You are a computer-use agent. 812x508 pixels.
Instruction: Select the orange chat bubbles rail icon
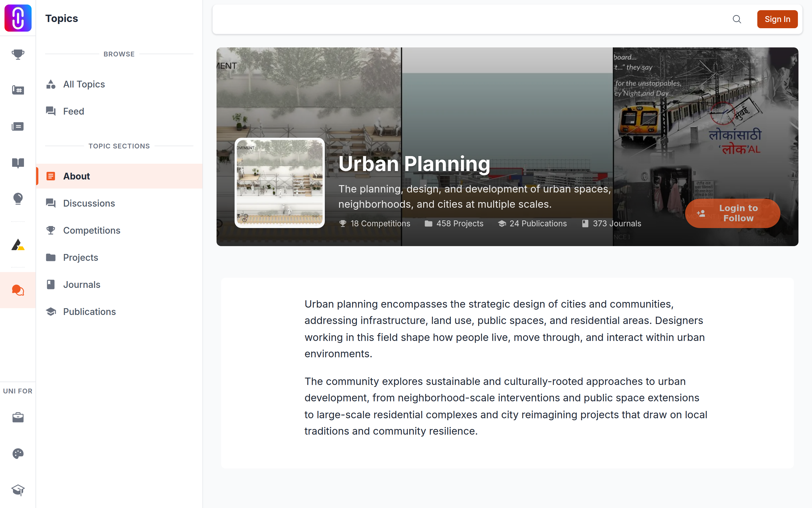point(18,290)
